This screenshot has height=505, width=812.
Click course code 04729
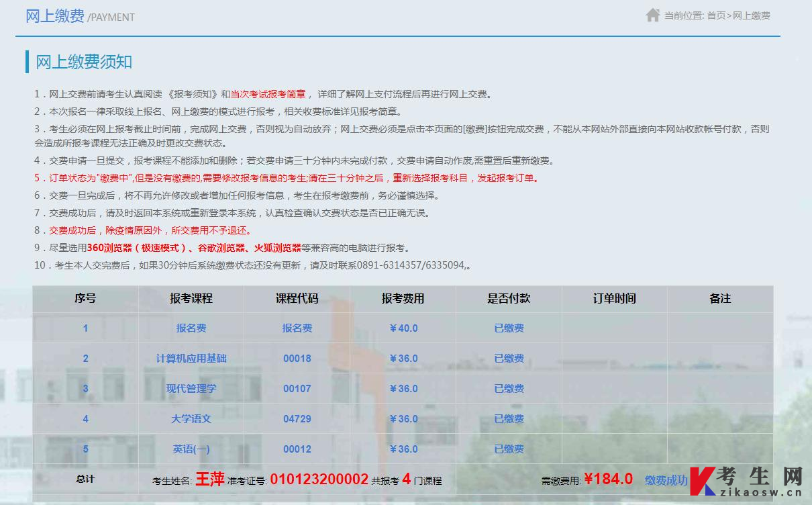tap(297, 419)
